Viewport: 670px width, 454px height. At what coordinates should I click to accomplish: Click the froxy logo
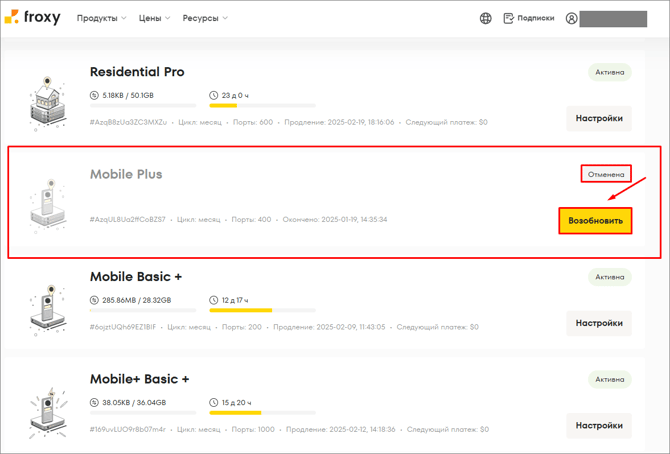tap(32, 17)
